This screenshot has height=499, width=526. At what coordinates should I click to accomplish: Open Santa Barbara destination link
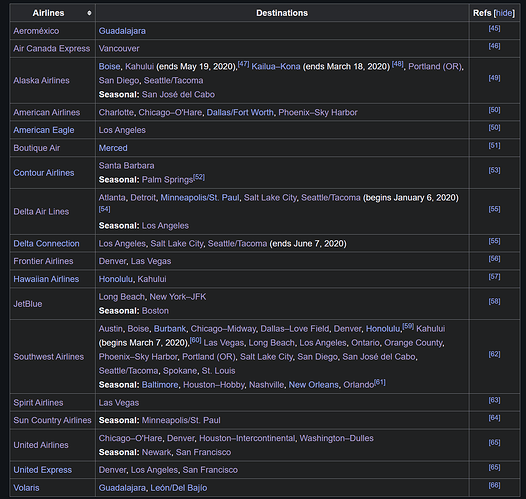click(126, 166)
